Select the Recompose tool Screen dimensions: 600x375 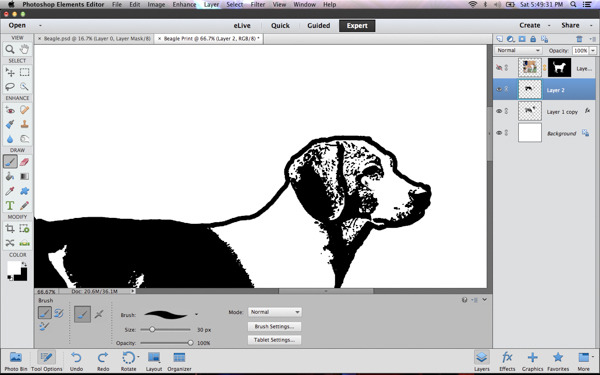[24, 229]
